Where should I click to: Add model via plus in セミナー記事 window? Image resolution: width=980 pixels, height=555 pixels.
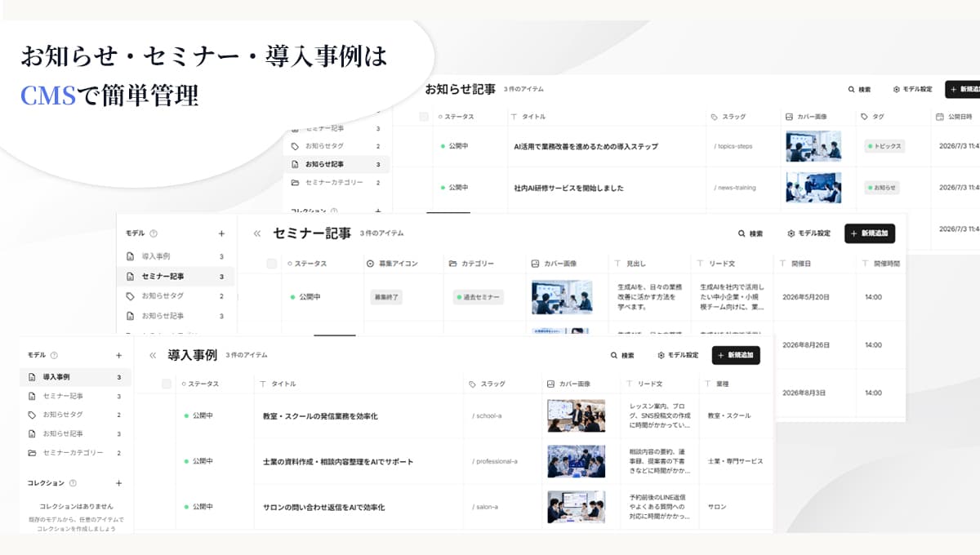click(221, 233)
